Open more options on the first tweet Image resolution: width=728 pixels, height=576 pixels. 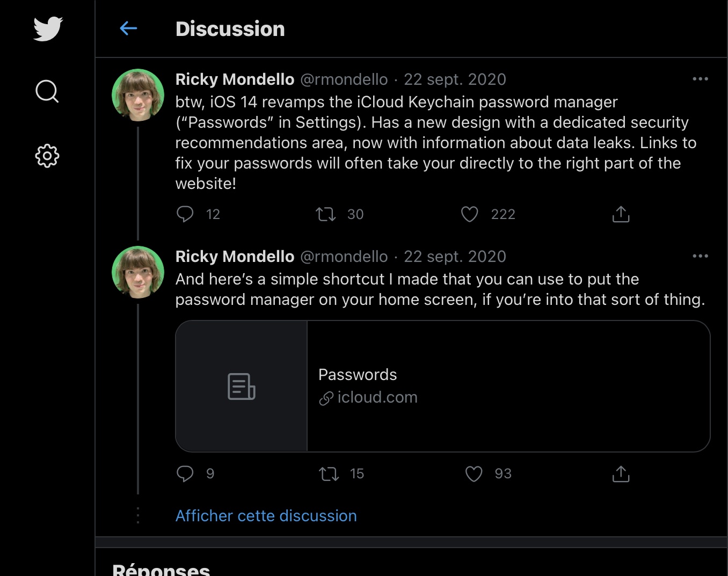click(700, 79)
